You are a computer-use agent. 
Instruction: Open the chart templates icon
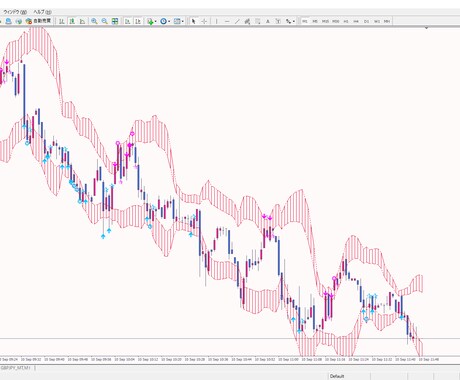[x=177, y=21]
